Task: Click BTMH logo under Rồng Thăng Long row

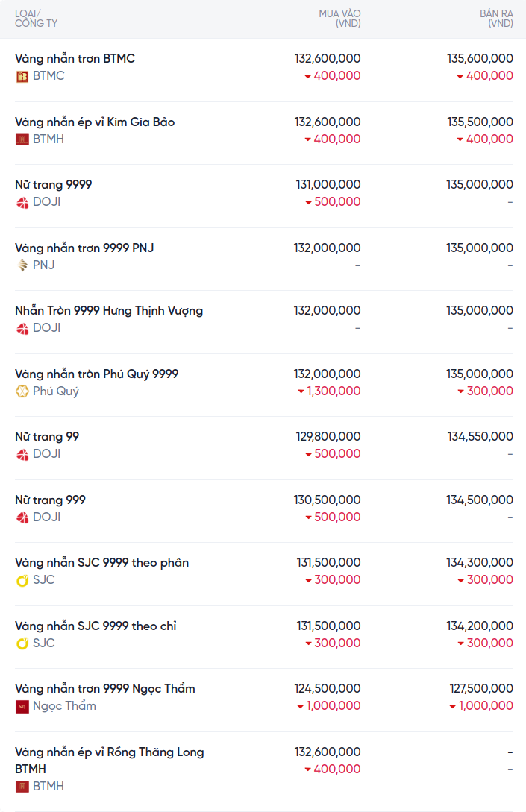Action: point(22,787)
